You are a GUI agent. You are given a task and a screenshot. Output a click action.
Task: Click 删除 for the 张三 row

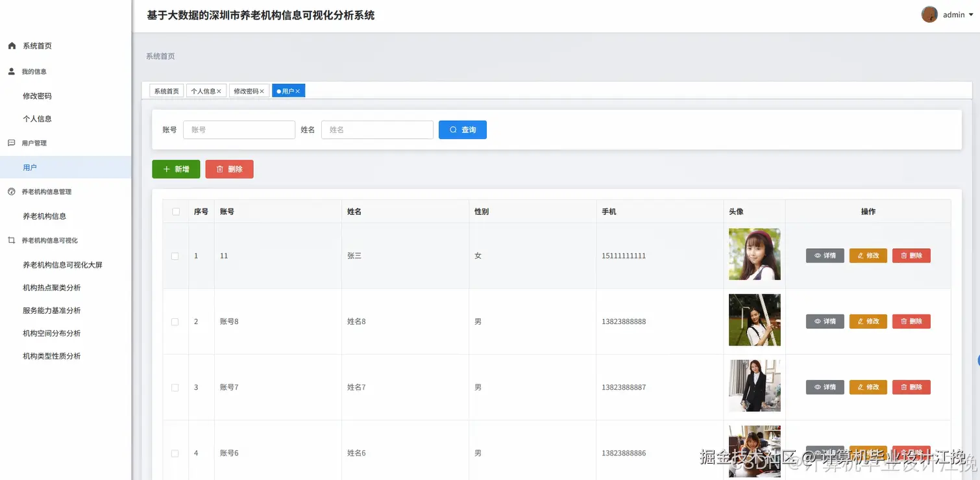(911, 256)
